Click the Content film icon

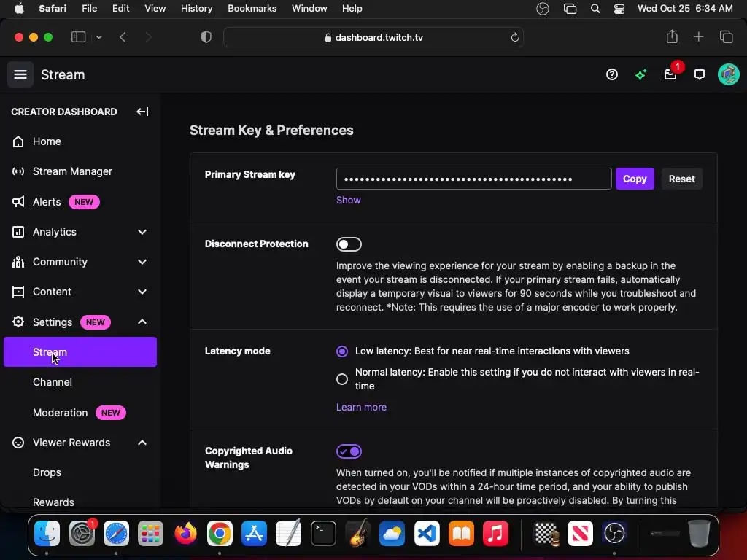click(18, 292)
